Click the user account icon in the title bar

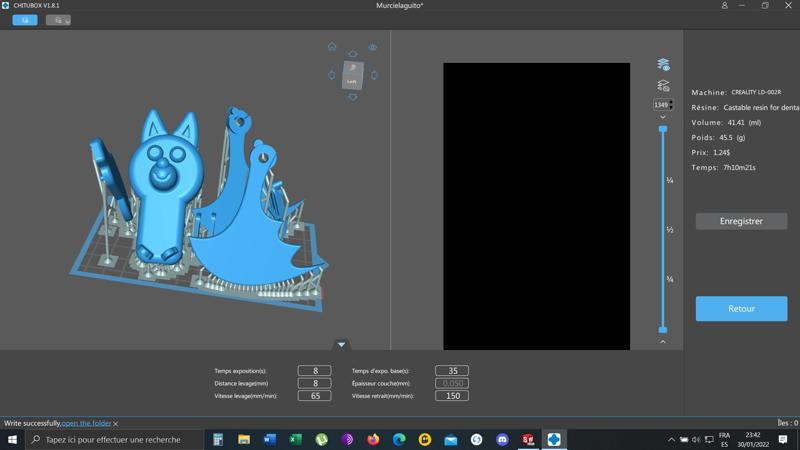click(x=724, y=6)
